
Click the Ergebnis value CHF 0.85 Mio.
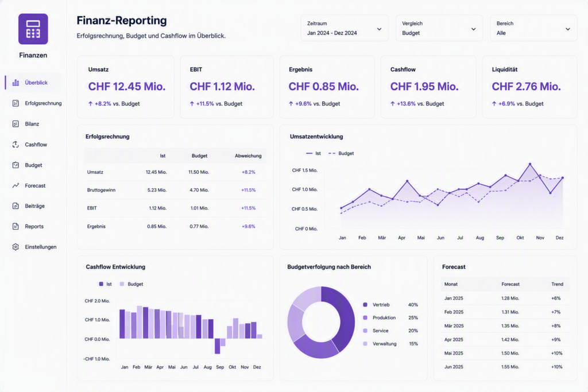(324, 87)
